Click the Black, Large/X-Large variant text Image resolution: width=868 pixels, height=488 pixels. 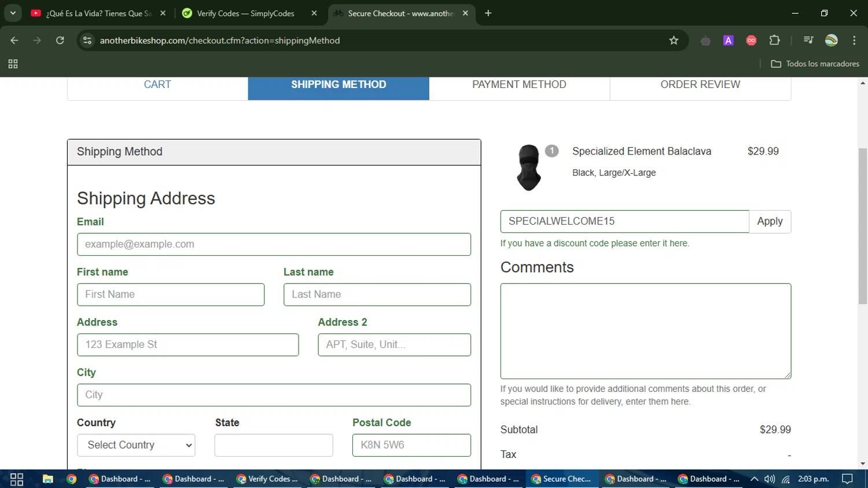614,173
